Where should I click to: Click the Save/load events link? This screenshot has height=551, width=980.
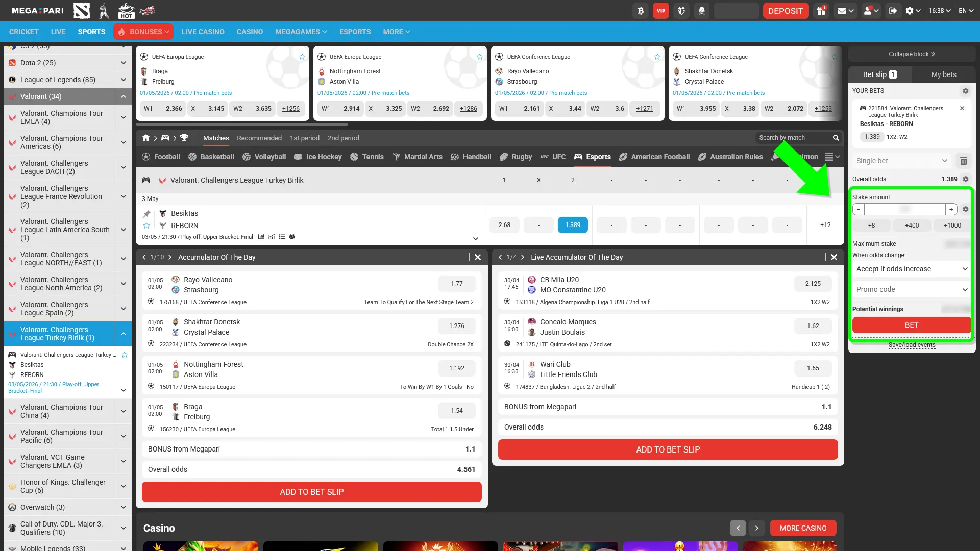(912, 345)
